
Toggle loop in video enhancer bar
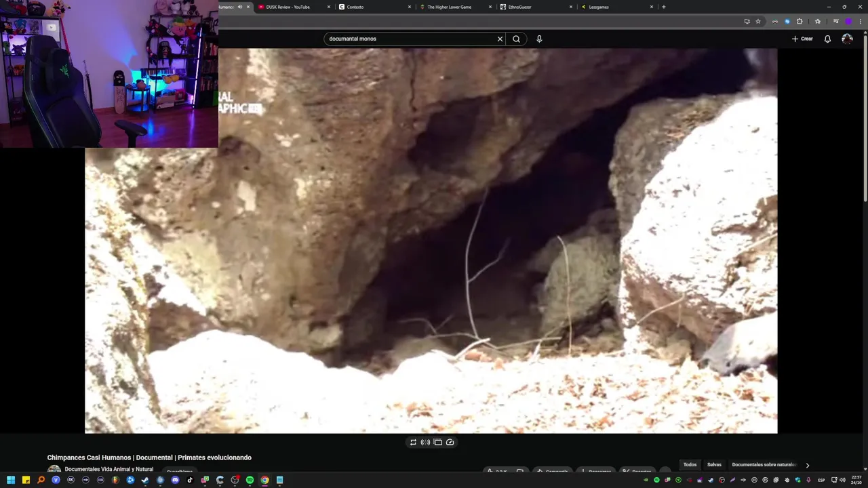tap(413, 442)
